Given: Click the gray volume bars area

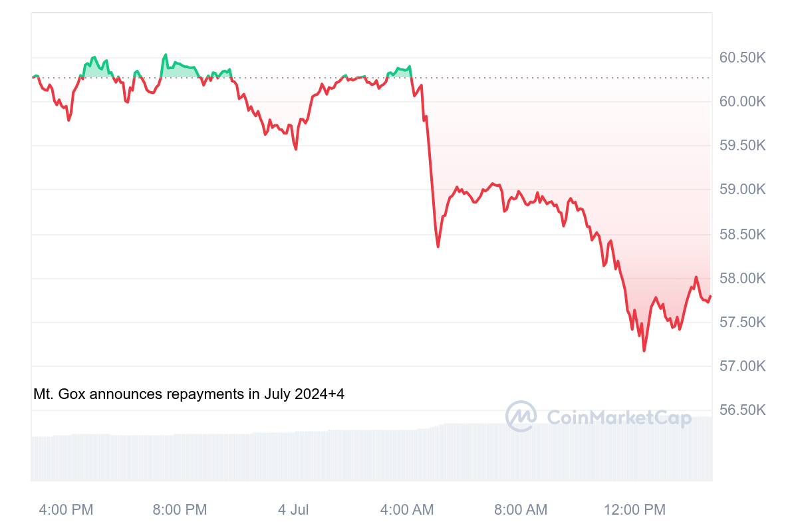Looking at the screenshot, I should pyautogui.click(x=371, y=452).
